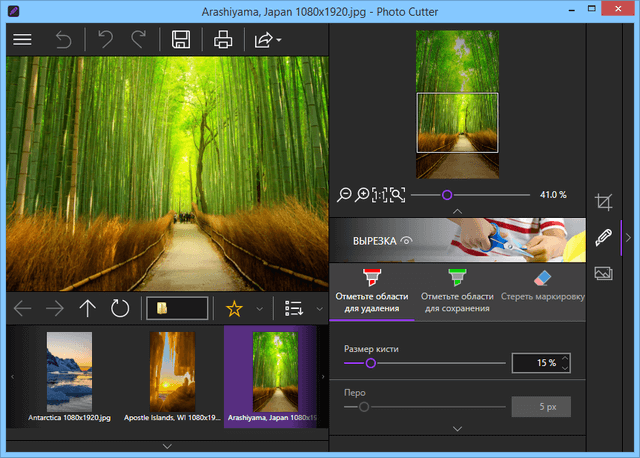This screenshot has height=458, width=640.
Task: Click the sort list icon
Action: (x=294, y=309)
